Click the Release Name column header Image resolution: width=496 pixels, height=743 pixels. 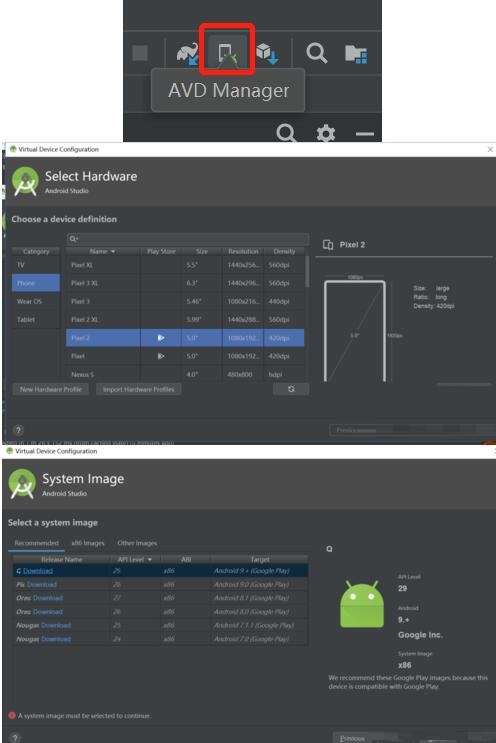[61, 559]
